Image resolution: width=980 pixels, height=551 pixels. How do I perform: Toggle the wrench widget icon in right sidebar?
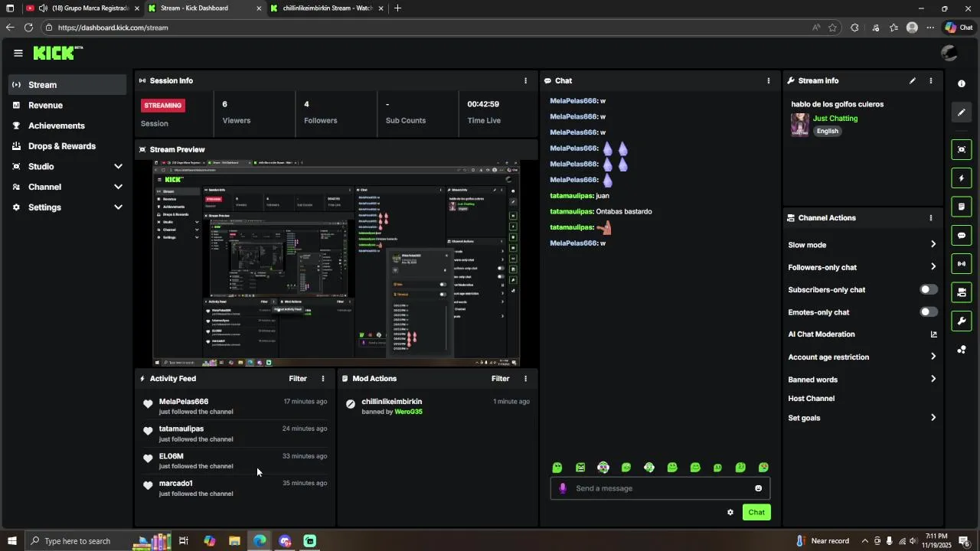(962, 321)
